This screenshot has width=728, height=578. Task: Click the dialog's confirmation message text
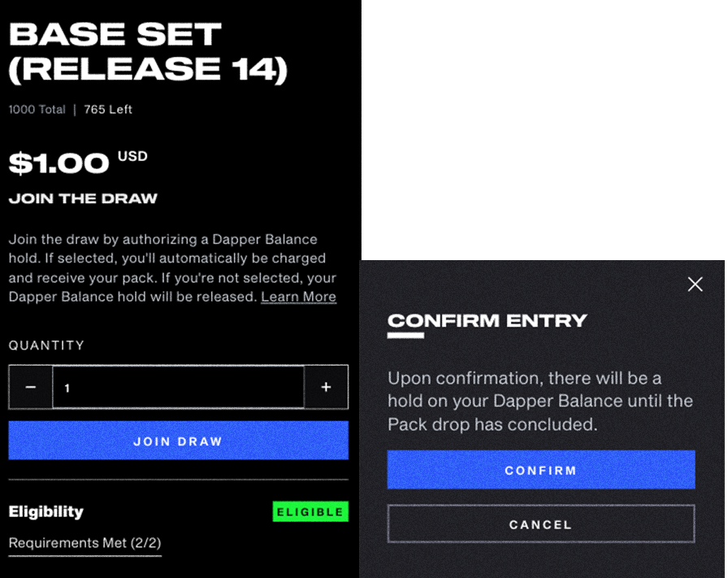click(540, 401)
